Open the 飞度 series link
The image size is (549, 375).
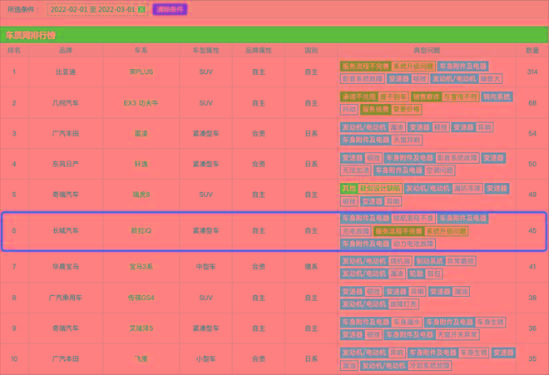(141, 359)
